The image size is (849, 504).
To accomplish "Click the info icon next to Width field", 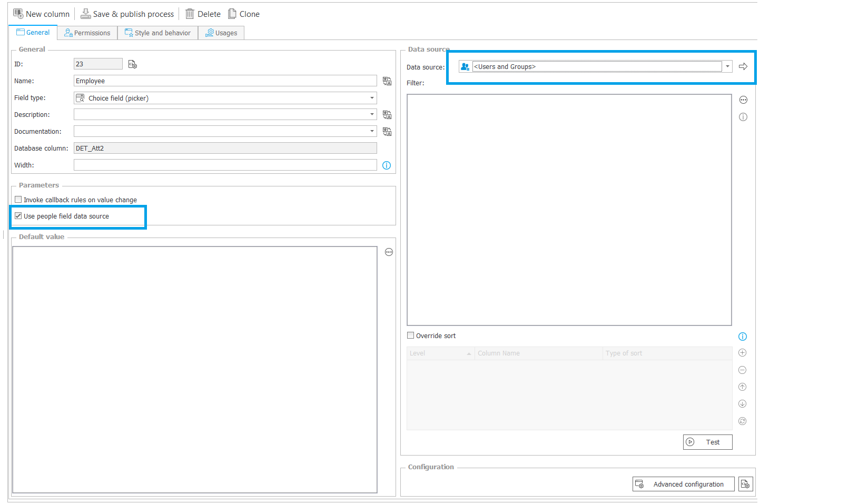I will click(x=387, y=165).
